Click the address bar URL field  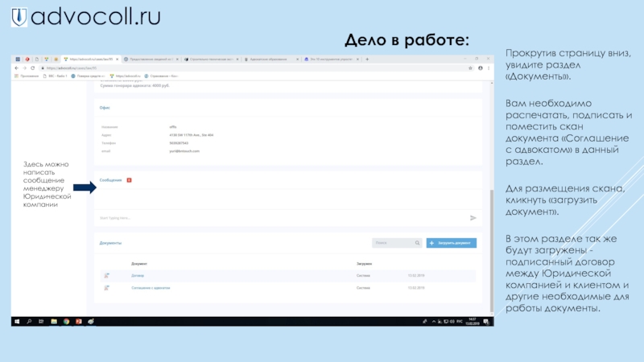(x=254, y=68)
